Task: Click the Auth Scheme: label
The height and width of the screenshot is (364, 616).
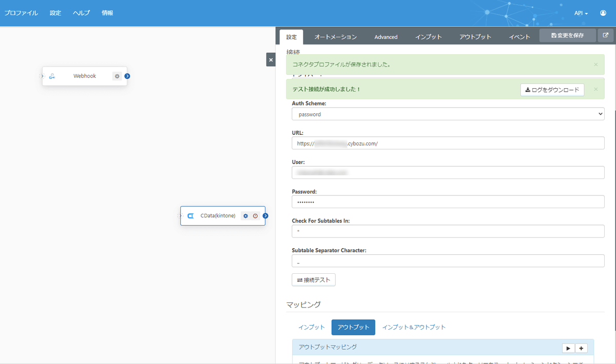Action: coord(309,103)
